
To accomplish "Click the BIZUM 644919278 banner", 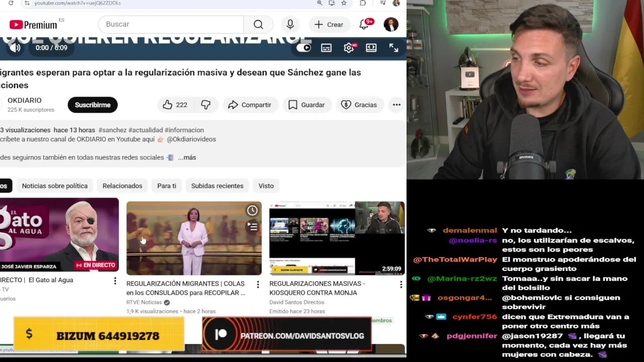I will click(x=99, y=333).
